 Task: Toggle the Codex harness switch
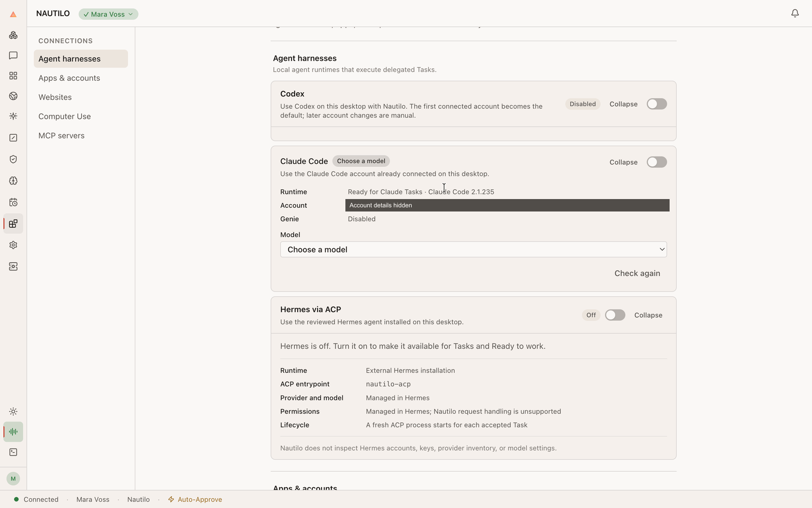coord(657,104)
